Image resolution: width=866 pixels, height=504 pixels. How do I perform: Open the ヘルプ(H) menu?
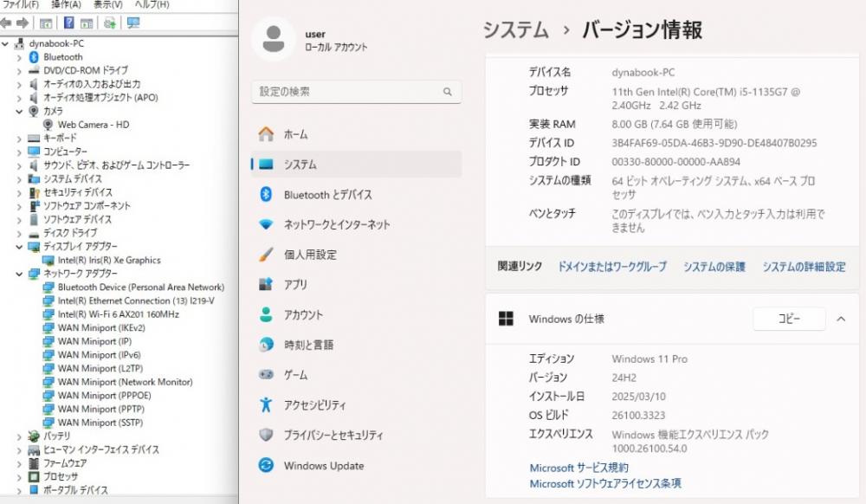pyautogui.click(x=152, y=5)
